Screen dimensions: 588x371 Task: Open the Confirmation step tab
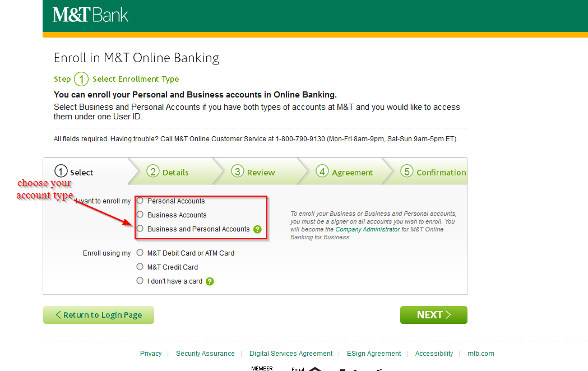coord(425,171)
